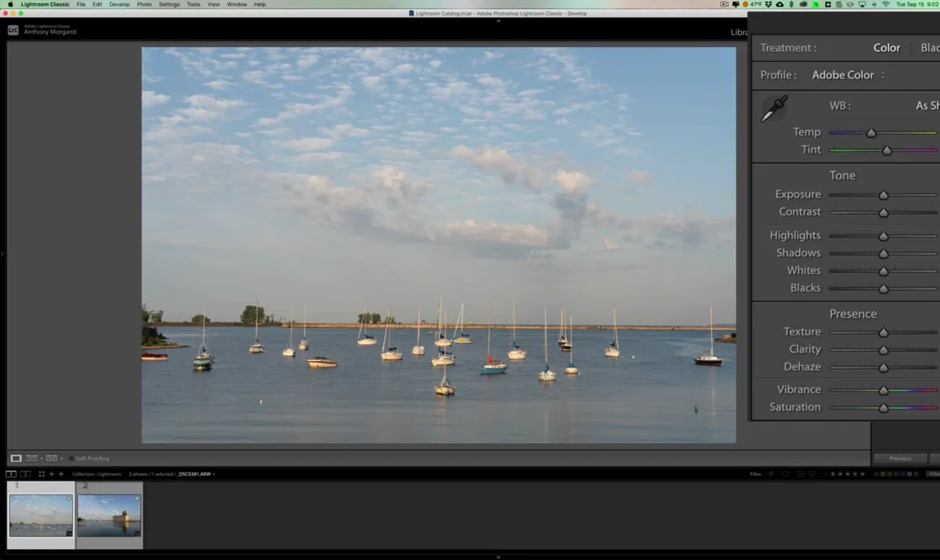
Task: Switch to the Library module
Action: (x=739, y=32)
